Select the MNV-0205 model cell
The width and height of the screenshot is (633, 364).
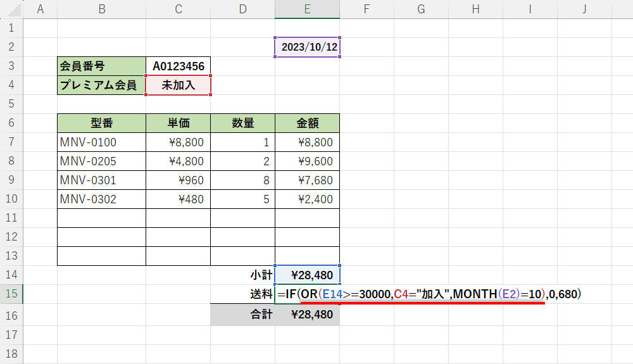pos(102,161)
